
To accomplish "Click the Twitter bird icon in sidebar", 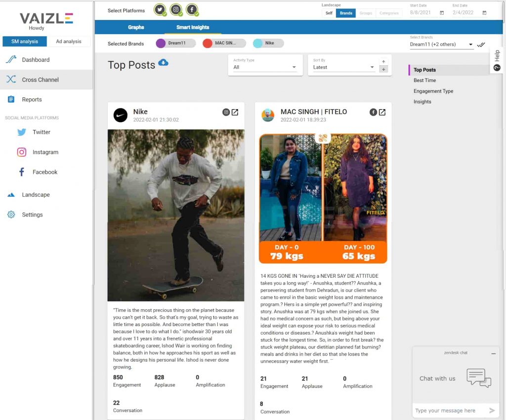I will pos(22,132).
